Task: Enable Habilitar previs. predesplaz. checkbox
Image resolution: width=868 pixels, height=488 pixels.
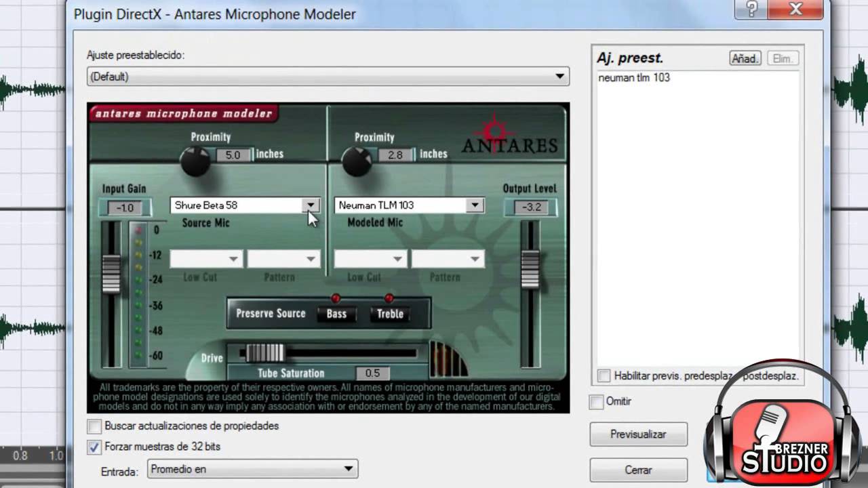Action: pyautogui.click(x=604, y=375)
